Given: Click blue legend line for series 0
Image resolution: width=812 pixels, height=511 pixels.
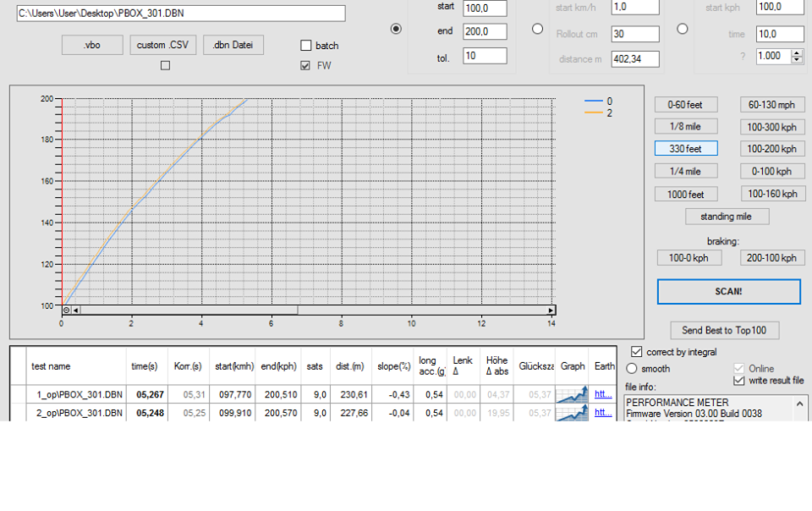Looking at the screenshot, I should [x=593, y=102].
